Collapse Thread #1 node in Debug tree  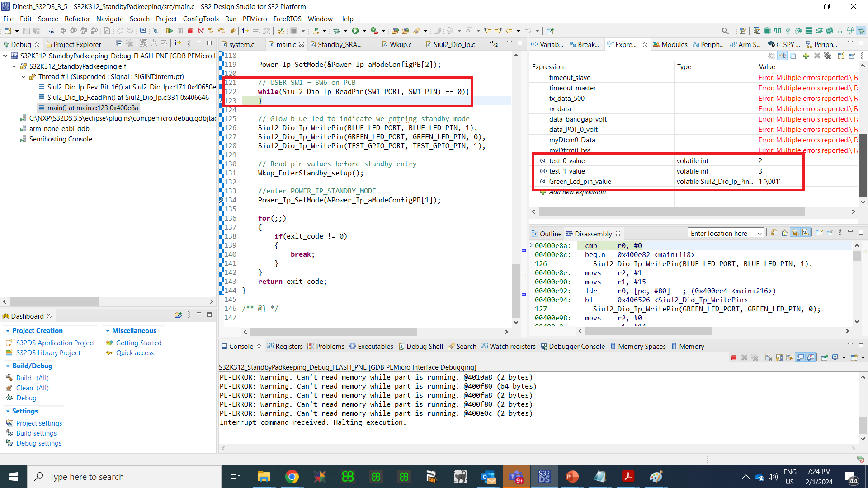[23, 77]
